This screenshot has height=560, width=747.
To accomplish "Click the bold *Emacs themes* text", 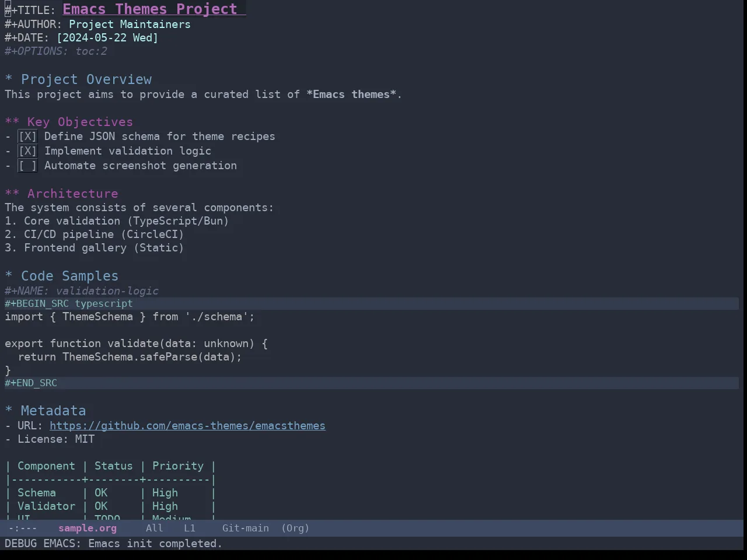I will [x=351, y=94].
